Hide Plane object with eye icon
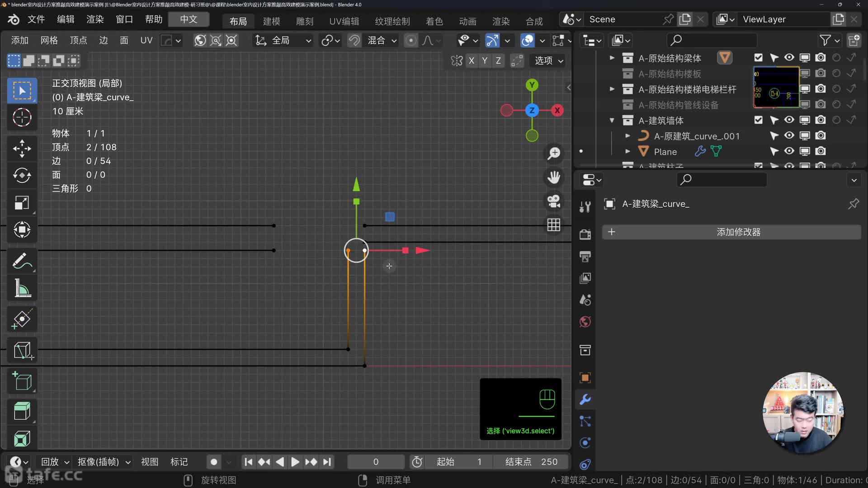Viewport: 868px width, 488px height. [789, 151]
